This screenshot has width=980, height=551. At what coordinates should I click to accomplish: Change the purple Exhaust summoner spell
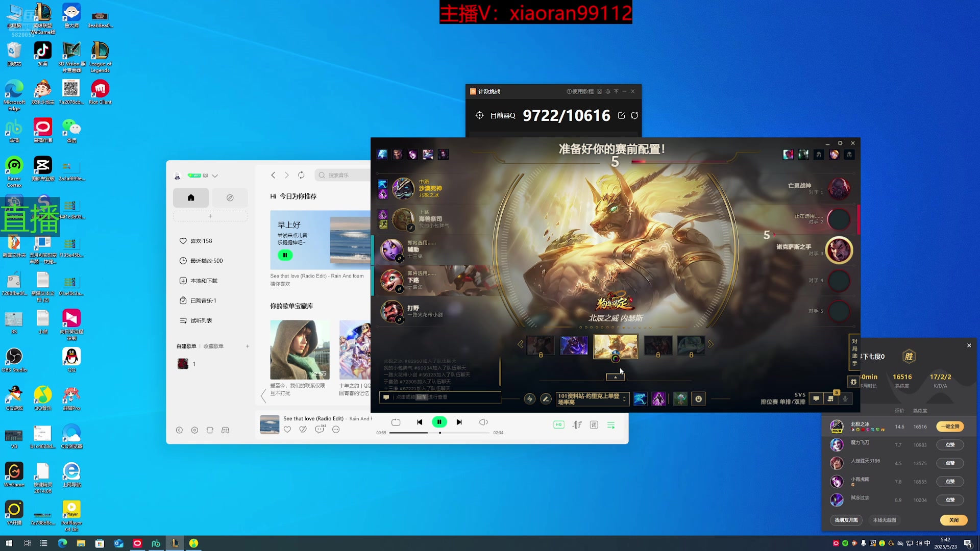coord(658,399)
